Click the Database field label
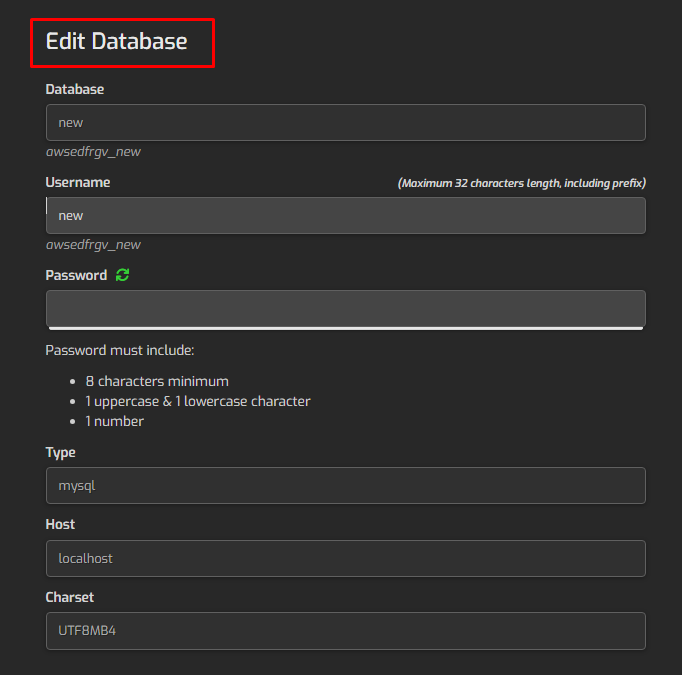This screenshot has width=682, height=675. click(x=75, y=89)
